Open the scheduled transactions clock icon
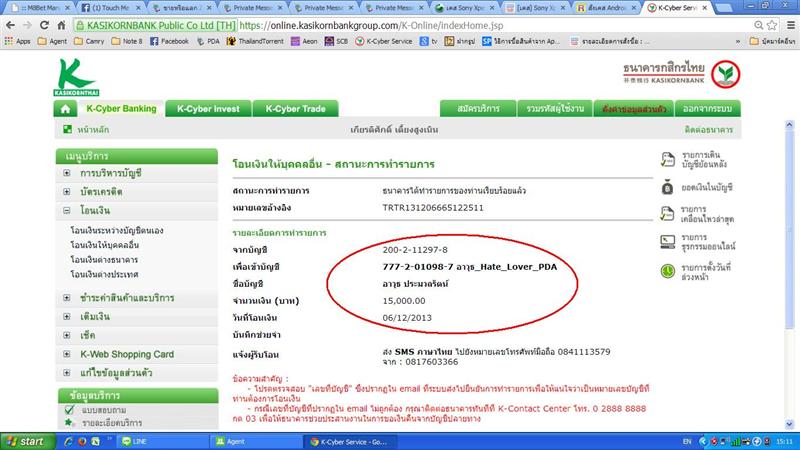The width and height of the screenshot is (800, 450). click(667, 271)
